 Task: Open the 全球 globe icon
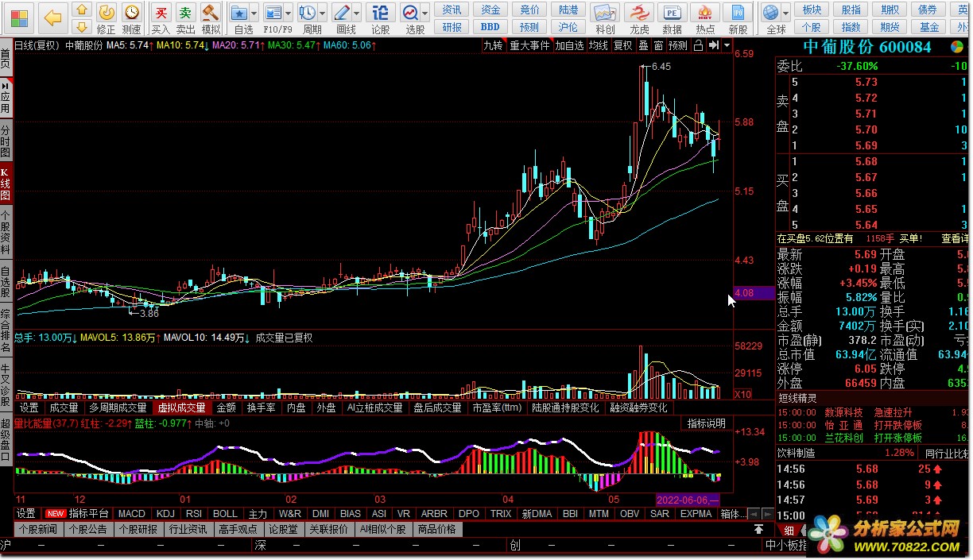tap(770, 13)
